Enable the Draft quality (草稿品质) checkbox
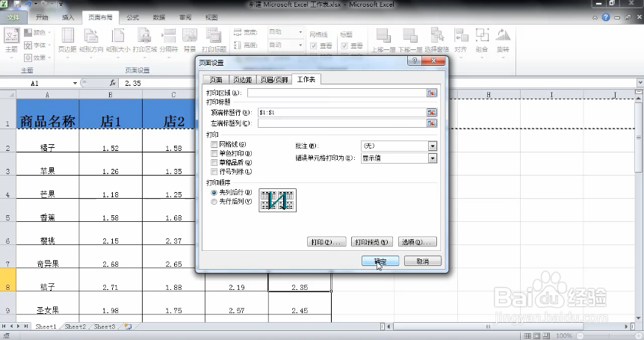 tap(214, 163)
